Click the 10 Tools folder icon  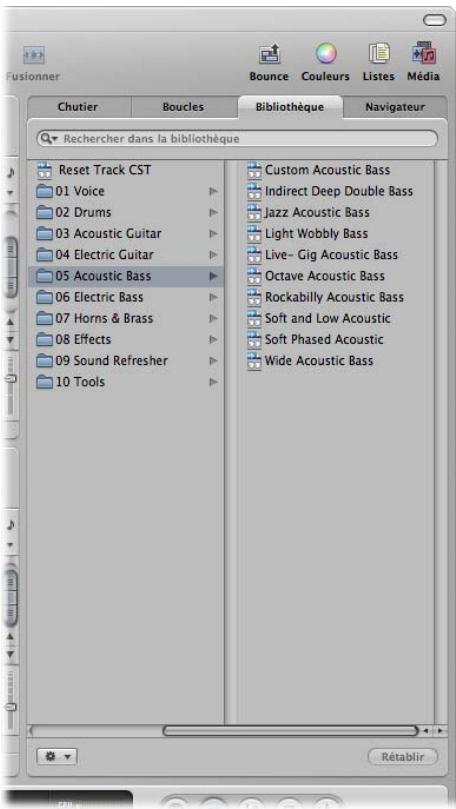tap(45, 382)
